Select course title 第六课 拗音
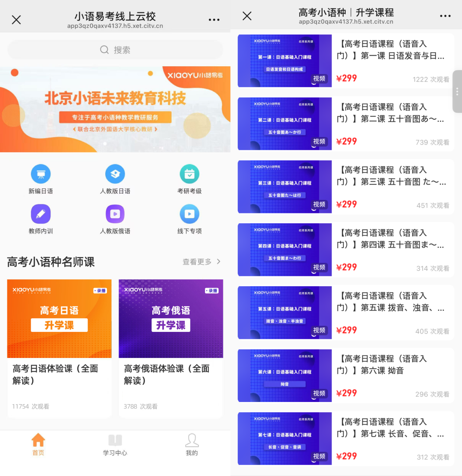462x476 pixels. pyautogui.click(x=382, y=364)
